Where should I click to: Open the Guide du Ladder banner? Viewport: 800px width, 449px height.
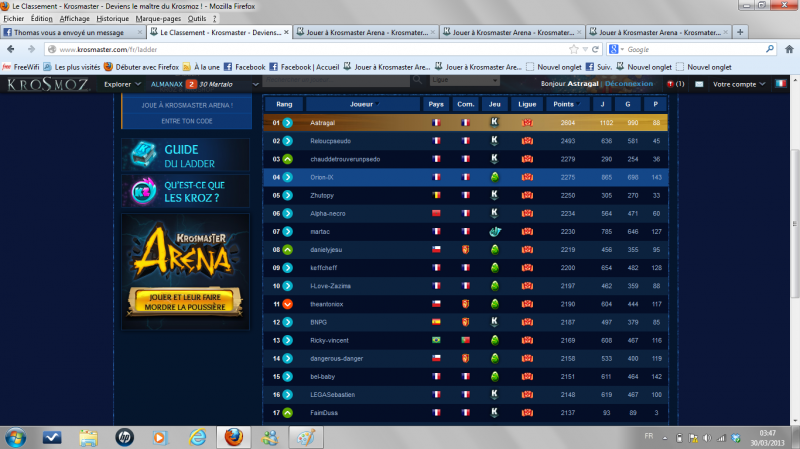coord(186,156)
